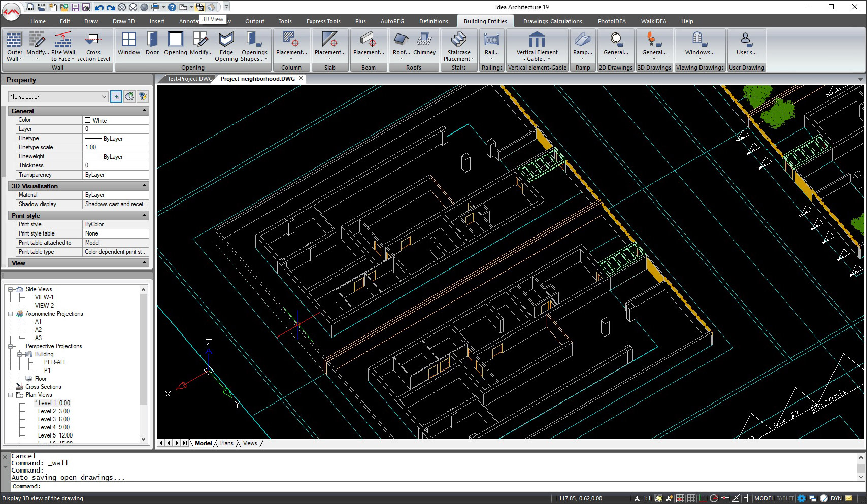Viewport: 867px width, 504px height.
Task: Open Cross Sections in the tree
Action: point(43,387)
